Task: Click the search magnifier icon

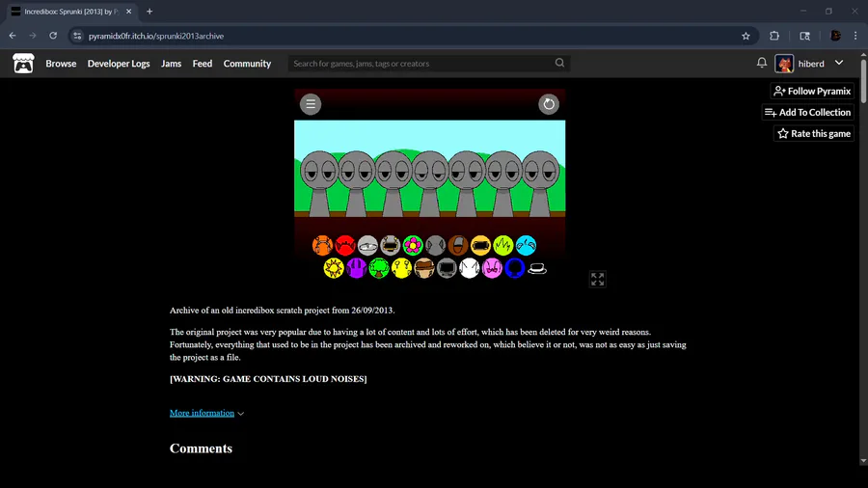Action: [x=559, y=63]
